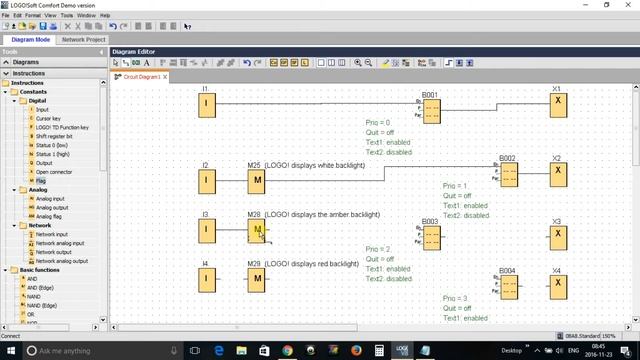Select the Text tool (A) in Diagram Editor
Viewport: 640px width, 360px height.
pyautogui.click(x=147, y=63)
